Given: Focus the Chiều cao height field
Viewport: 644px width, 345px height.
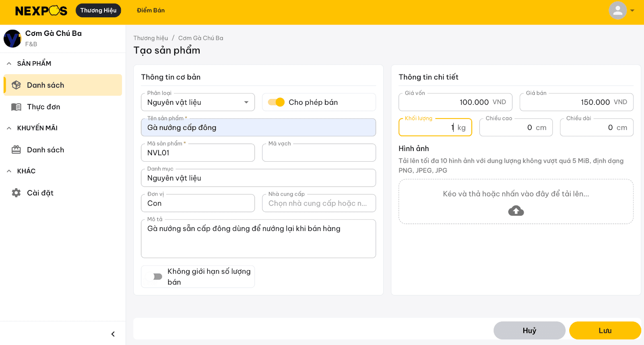Looking at the screenshot, I should tap(516, 127).
